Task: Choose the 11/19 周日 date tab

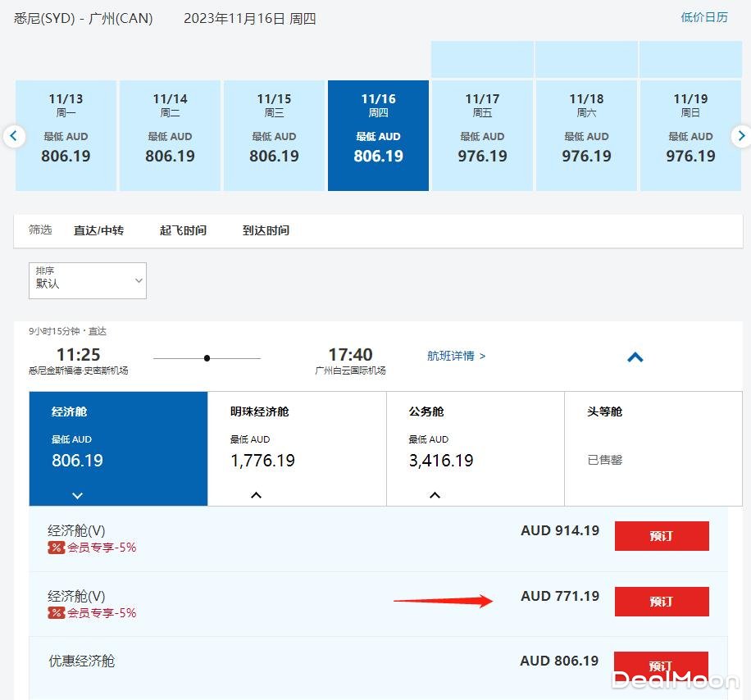Action: [690, 135]
